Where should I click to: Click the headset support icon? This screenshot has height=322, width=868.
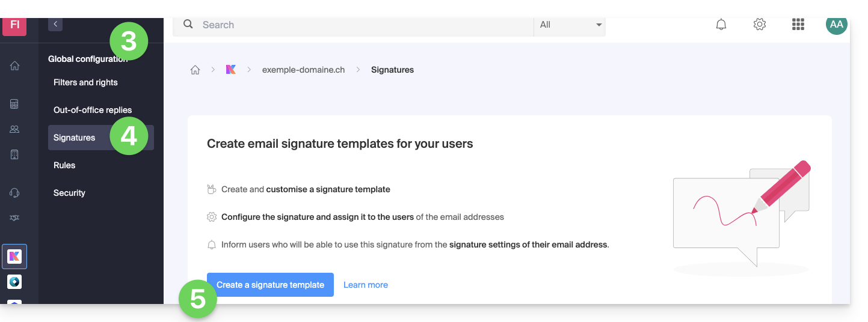[14, 193]
